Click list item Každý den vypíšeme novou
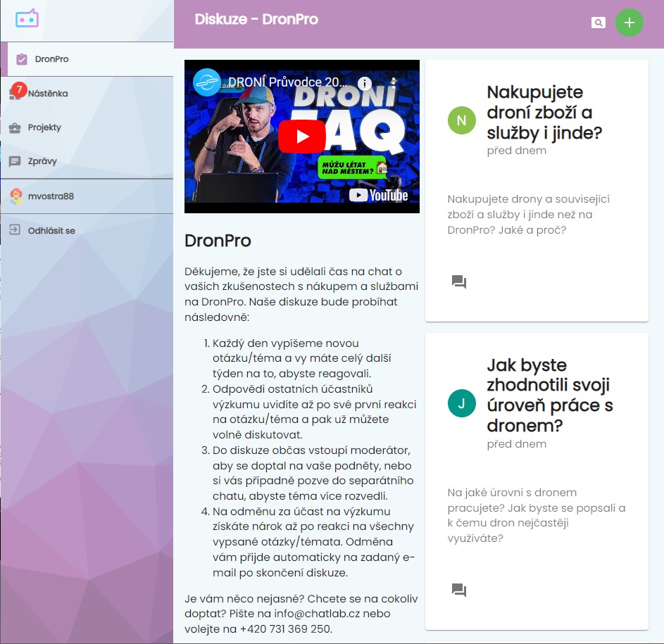664x644 pixels. 301,358
